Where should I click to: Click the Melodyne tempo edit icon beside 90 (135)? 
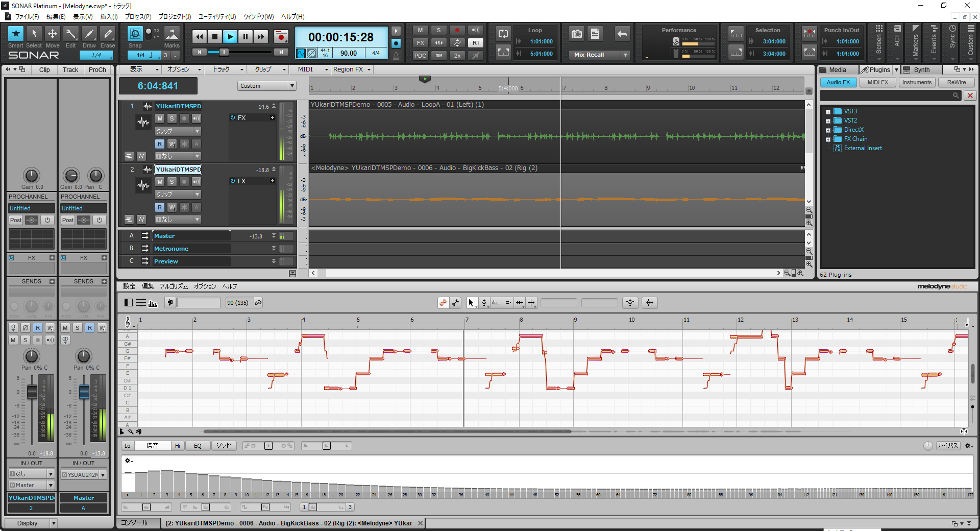pyautogui.click(x=258, y=303)
